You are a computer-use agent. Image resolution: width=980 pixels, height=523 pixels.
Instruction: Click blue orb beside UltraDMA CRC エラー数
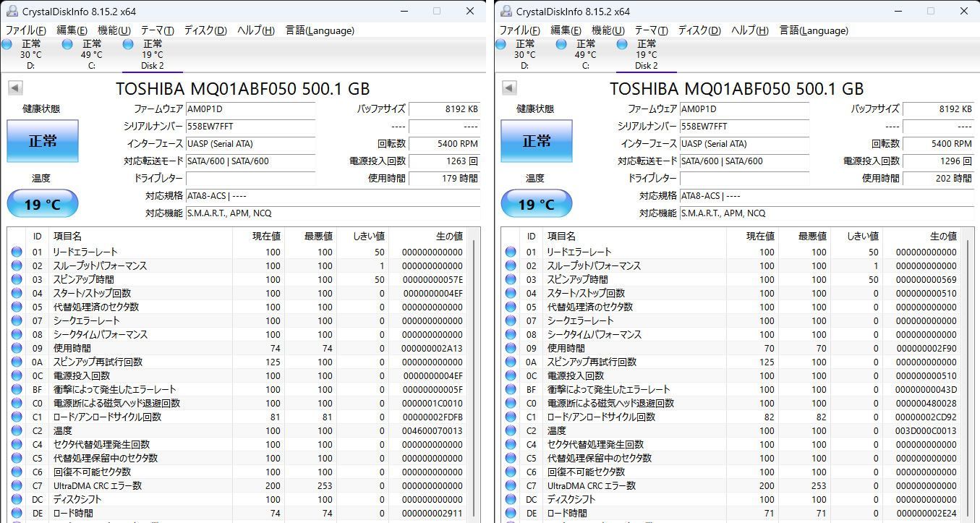coord(16,485)
